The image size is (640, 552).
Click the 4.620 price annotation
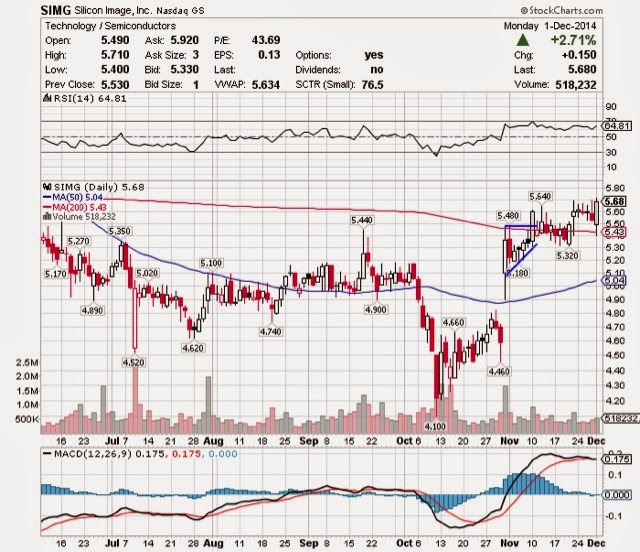point(193,348)
